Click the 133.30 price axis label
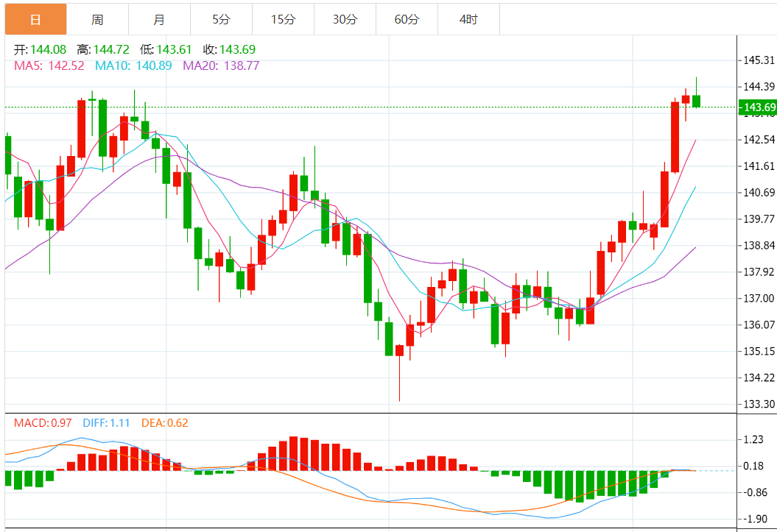 click(759, 404)
